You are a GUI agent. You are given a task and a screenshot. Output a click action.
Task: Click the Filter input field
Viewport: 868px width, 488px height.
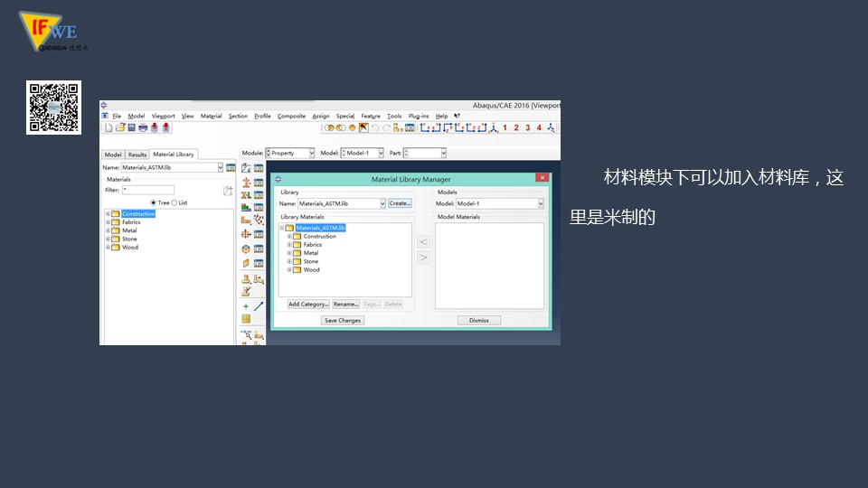click(x=147, y=190)
